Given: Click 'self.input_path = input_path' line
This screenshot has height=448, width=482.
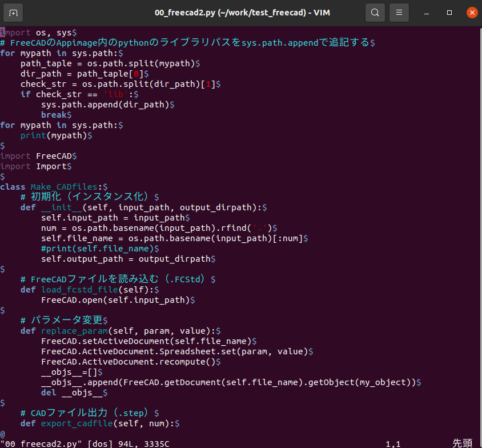Looking at the screenshot, I should pyautogui.click(x=115, y=218).
